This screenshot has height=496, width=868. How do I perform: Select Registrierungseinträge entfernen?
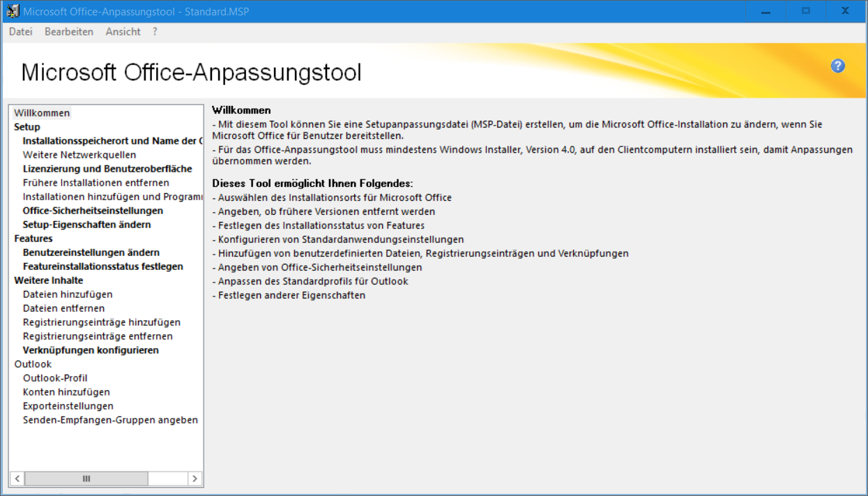click(x=98, y=336)
